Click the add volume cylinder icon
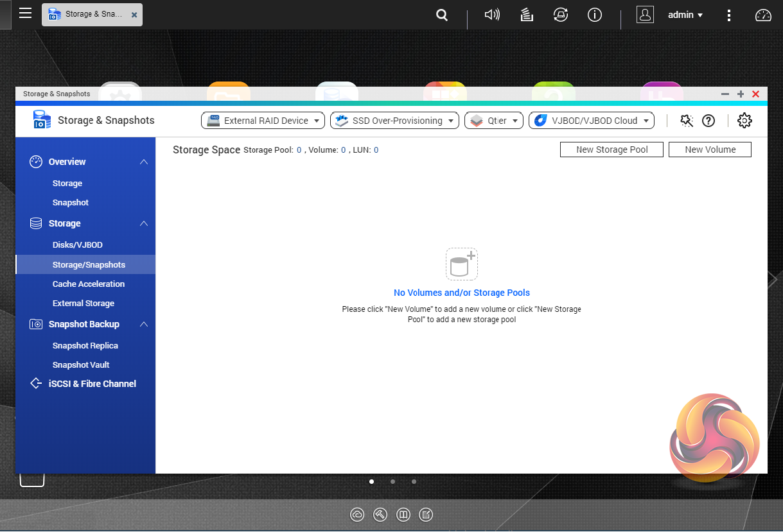Screen dimensions: 783x532 coord(462,264)
